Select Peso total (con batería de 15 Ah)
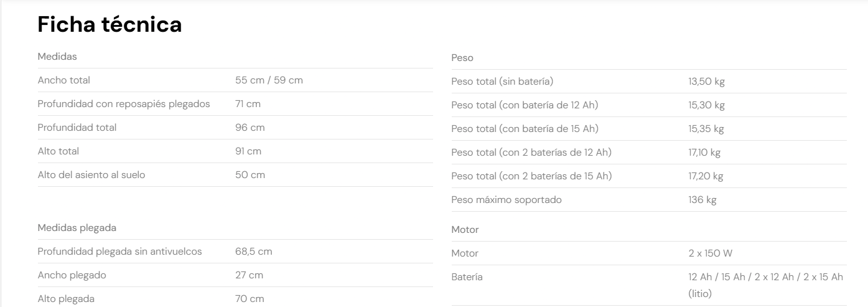The height and width of the screenshot is (307, 868). click(525, 129)
